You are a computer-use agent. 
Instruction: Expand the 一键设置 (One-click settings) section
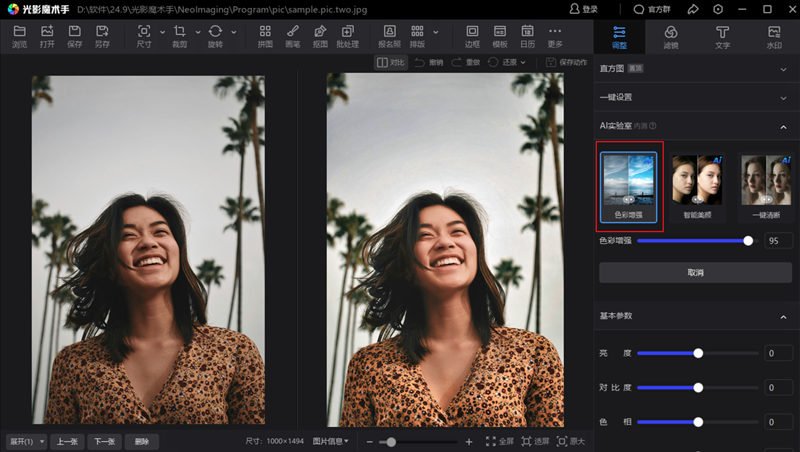784,97
